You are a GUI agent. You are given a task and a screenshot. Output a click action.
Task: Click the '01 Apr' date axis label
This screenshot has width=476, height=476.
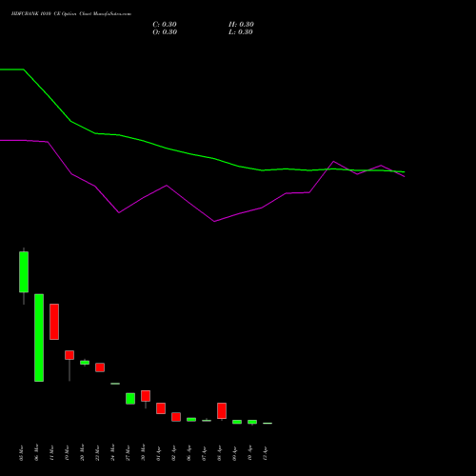pyautogui.click(x=158, y=453)
